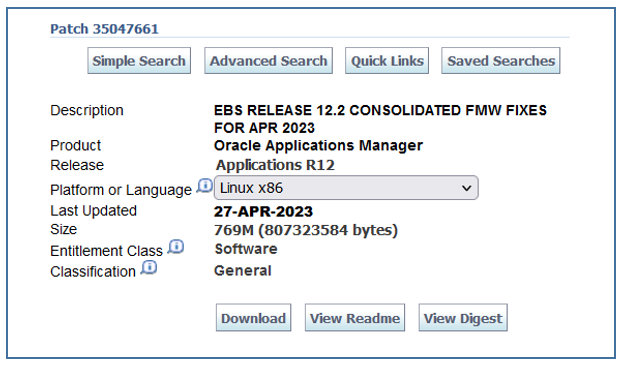Switch to Advanced Search tab
Image resolution: width=624 pixels, height=365 pixels.
tap(268, 61)
